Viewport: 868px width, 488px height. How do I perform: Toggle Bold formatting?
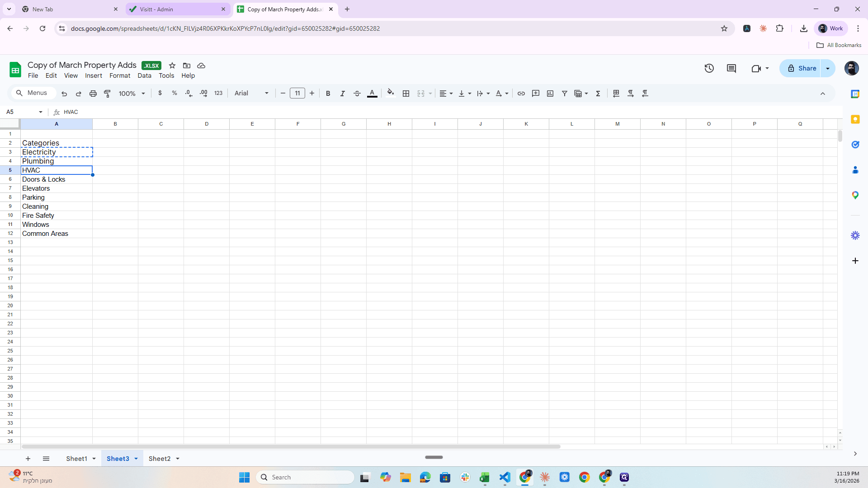point(328,94)
